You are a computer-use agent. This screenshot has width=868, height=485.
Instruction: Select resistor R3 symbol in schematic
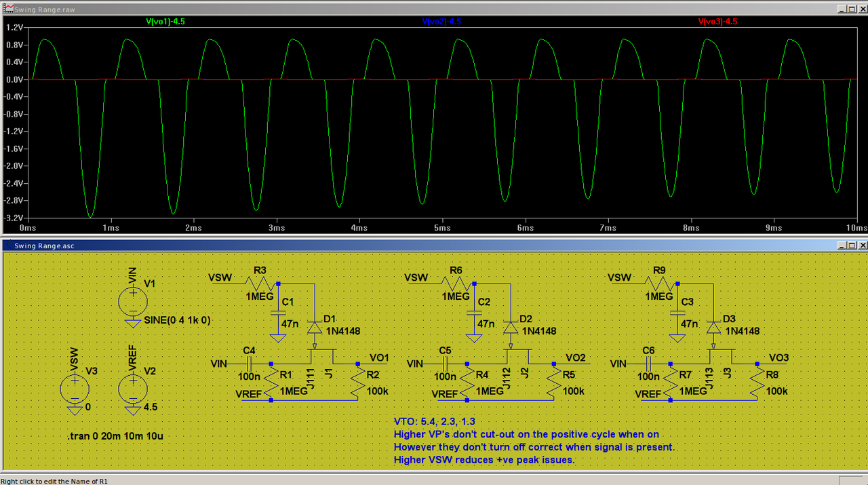tap(260, 283)
